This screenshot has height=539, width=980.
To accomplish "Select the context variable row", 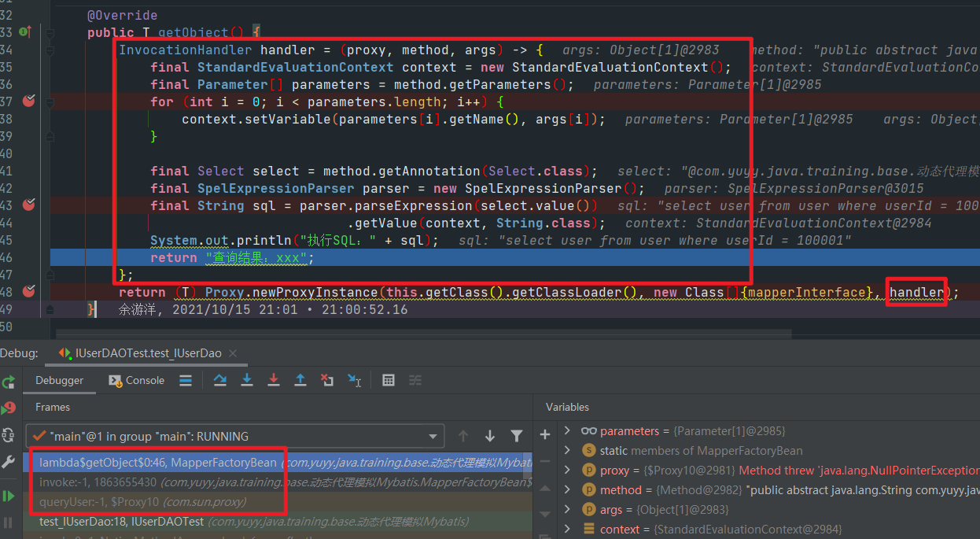I will click(758, 530).
